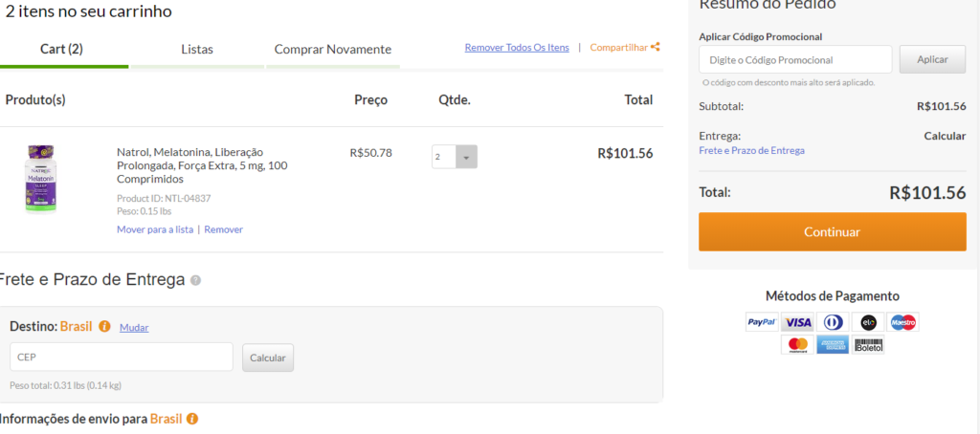Screen dimensions: 980x434
Task: Click the Aplicar promo code button
Action: (932, 59)
